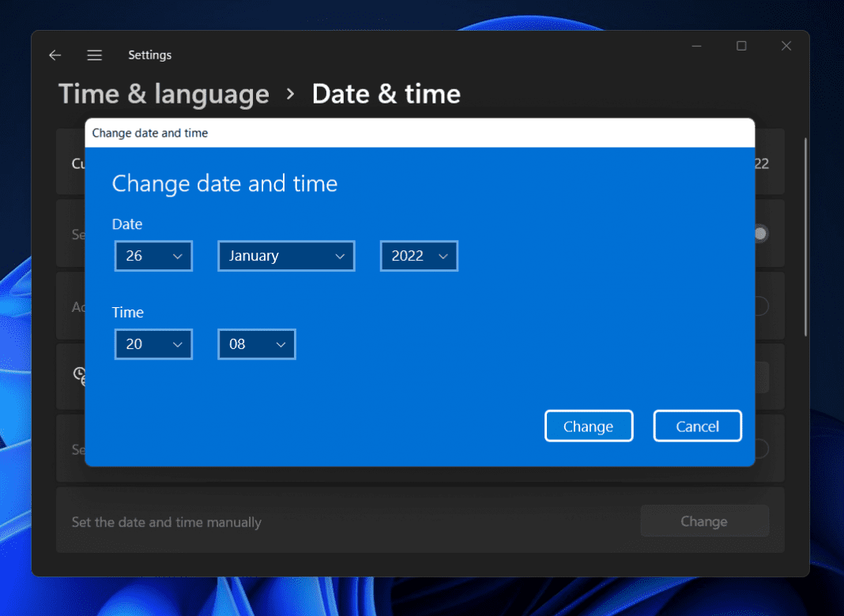Open the navigation hamburger menu
The image size is (844, 616).
[94, 54]
